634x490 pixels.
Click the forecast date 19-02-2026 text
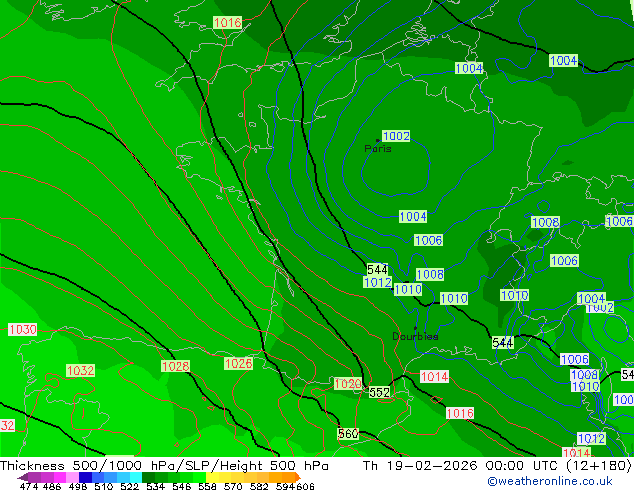432,465
